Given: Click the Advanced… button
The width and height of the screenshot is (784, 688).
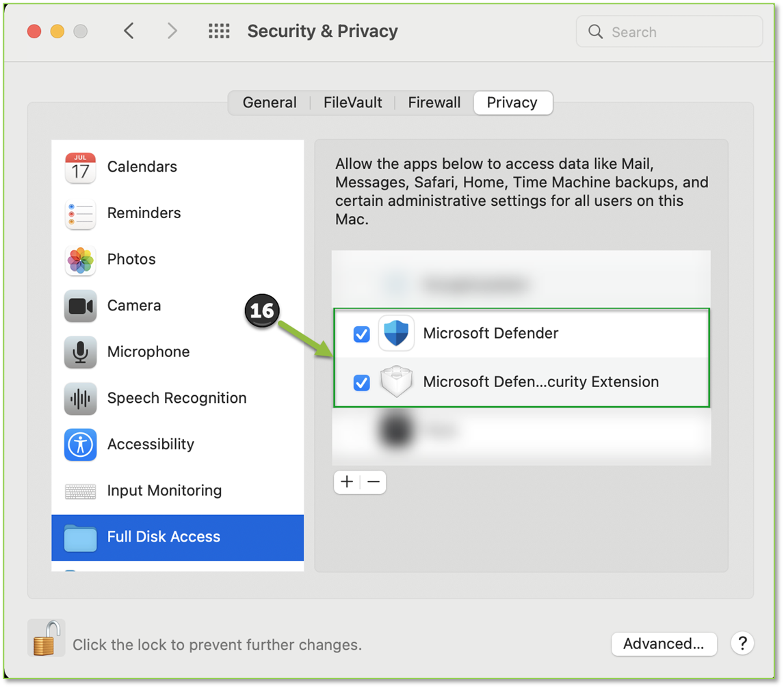Looking at the screenshot, I should (664, 644).
